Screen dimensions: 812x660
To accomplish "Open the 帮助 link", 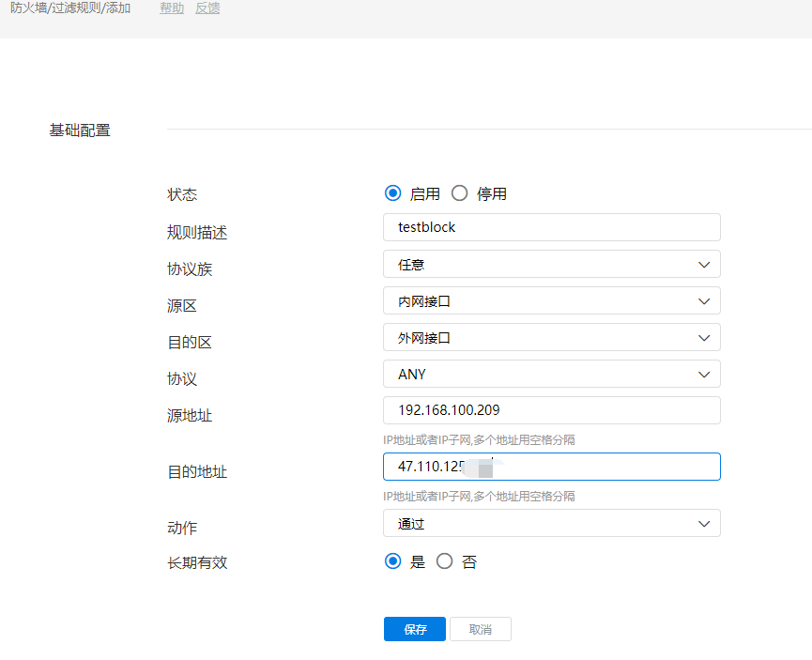I will [x=172, y=8].
